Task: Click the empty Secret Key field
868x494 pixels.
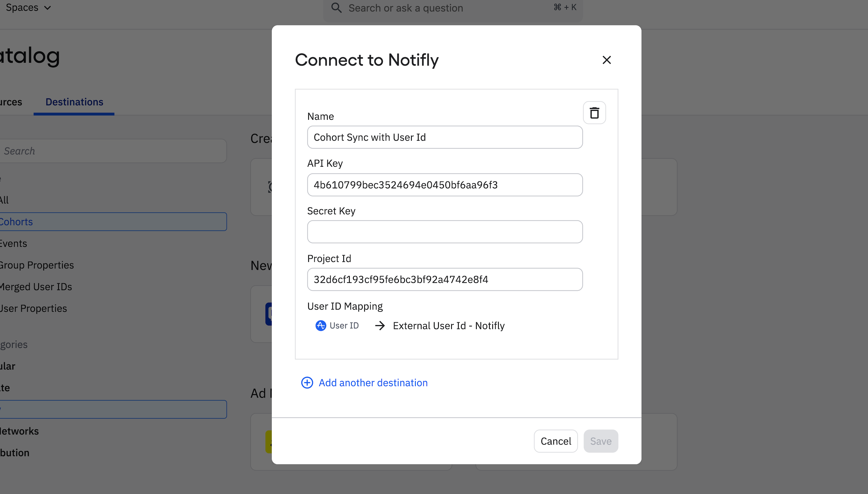Action: point(445,232)
